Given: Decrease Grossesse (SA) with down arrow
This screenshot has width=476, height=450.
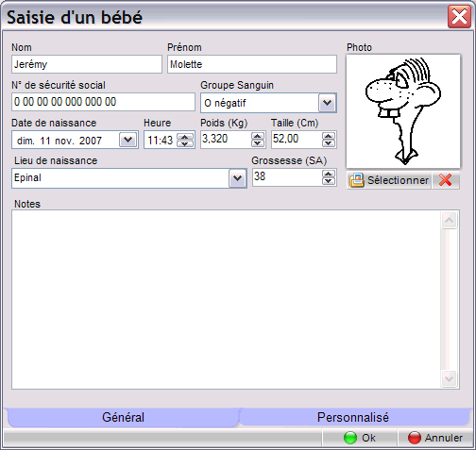Looking at the screenshot, I should 329,181.
